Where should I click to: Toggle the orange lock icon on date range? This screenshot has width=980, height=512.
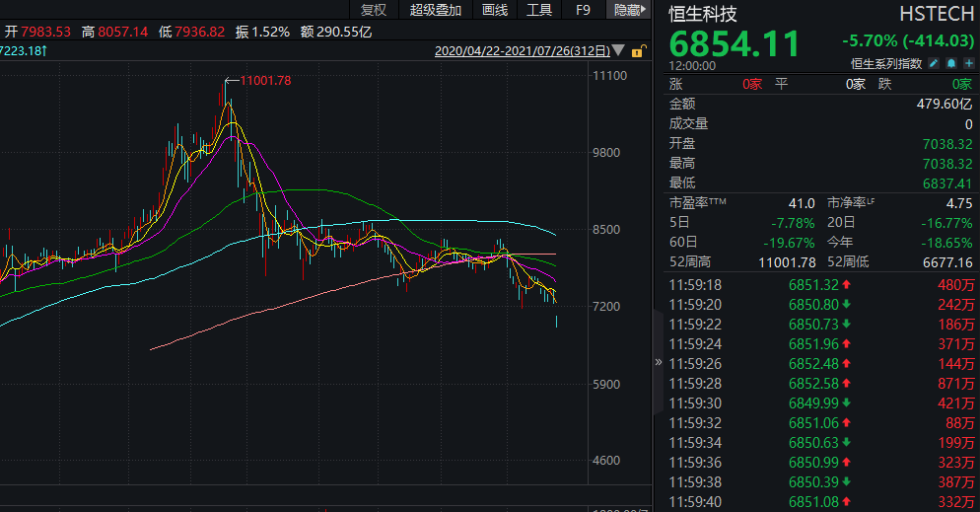639,50
